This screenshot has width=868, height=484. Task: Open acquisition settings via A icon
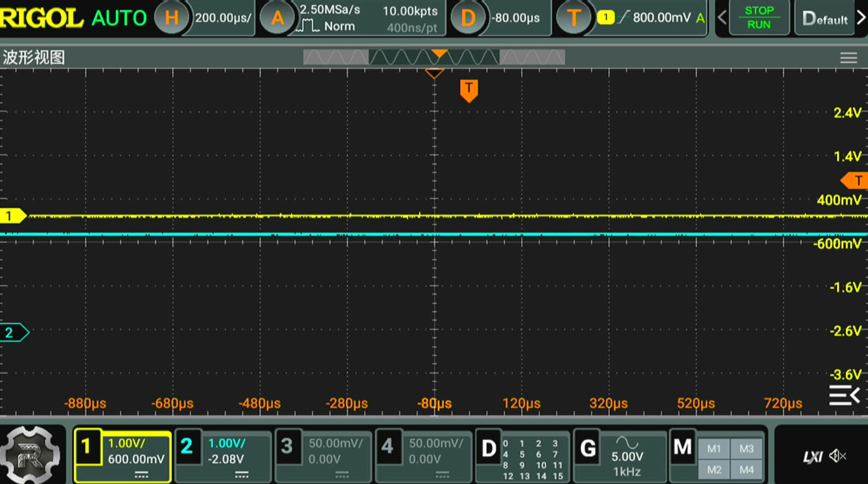pos(277,17)
